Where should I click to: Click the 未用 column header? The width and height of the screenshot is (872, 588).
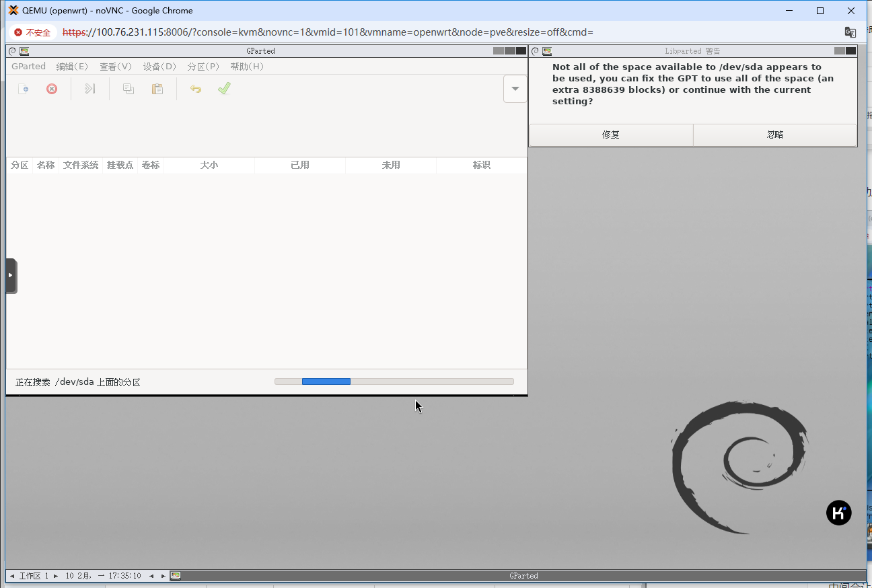point(391,165)
